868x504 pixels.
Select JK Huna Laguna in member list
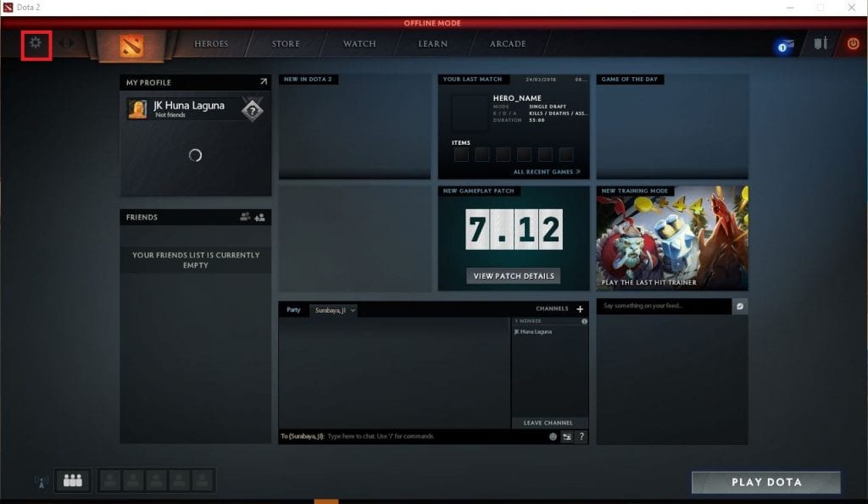[533, 332]
